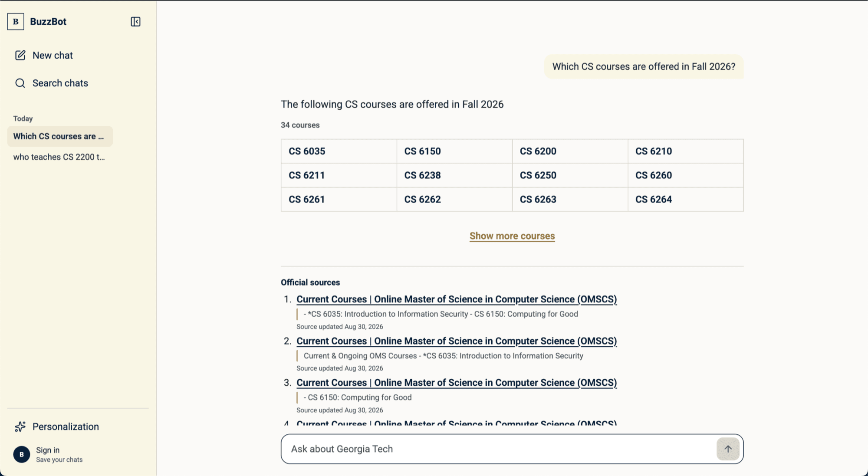
Task: Select the CS 6264 course cell
Action: (686, 200)
